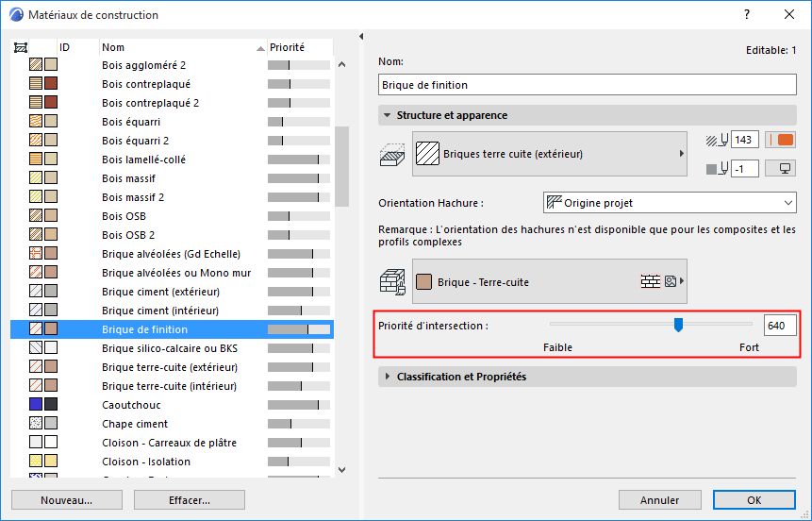Click the cut fill background pen monitor button
The height and width of the screenshot is (521, 812).
click(785, 168)
